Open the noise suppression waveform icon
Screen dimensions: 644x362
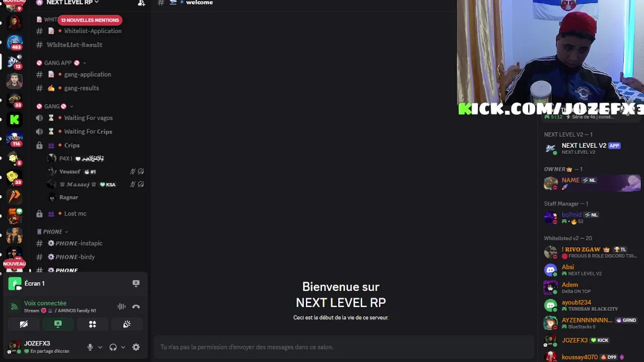point(122,306)
